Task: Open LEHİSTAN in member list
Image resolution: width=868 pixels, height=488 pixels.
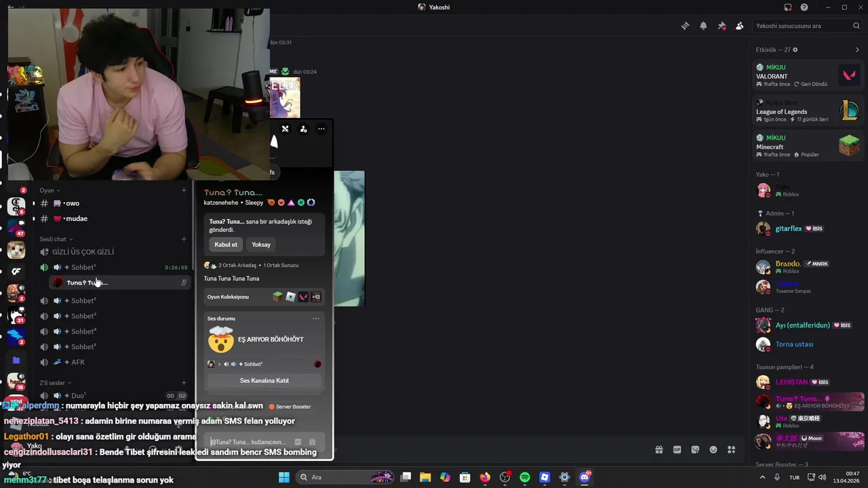Action: click(x=808, y=382)
